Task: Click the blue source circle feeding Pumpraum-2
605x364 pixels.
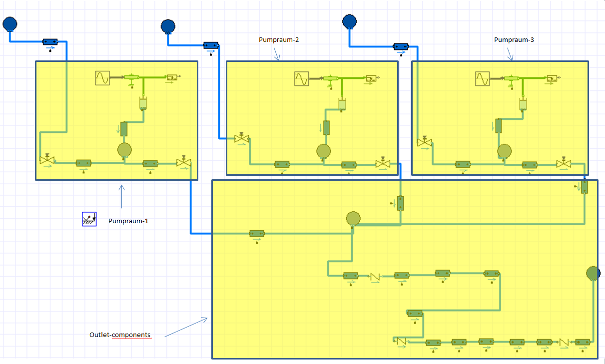Action: [168, 25]
